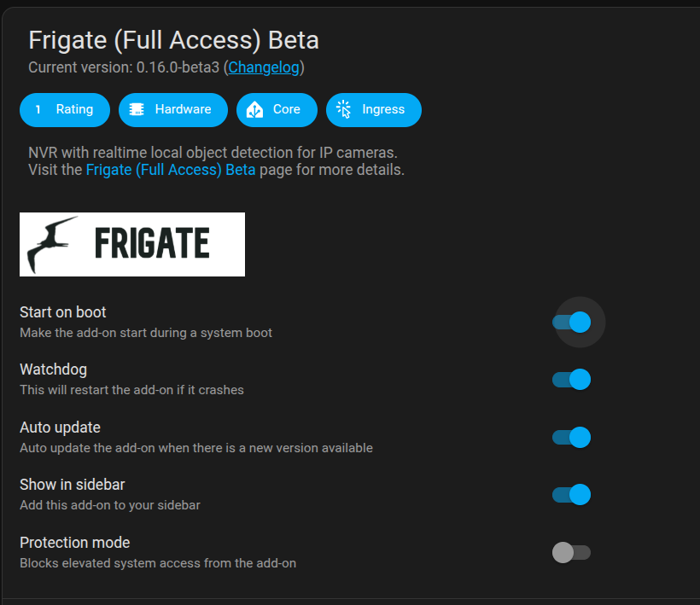Visit the Frigate (Full Access) Beta page link
The height and width of the screenshot is (605, 700).
pos(171,169)
